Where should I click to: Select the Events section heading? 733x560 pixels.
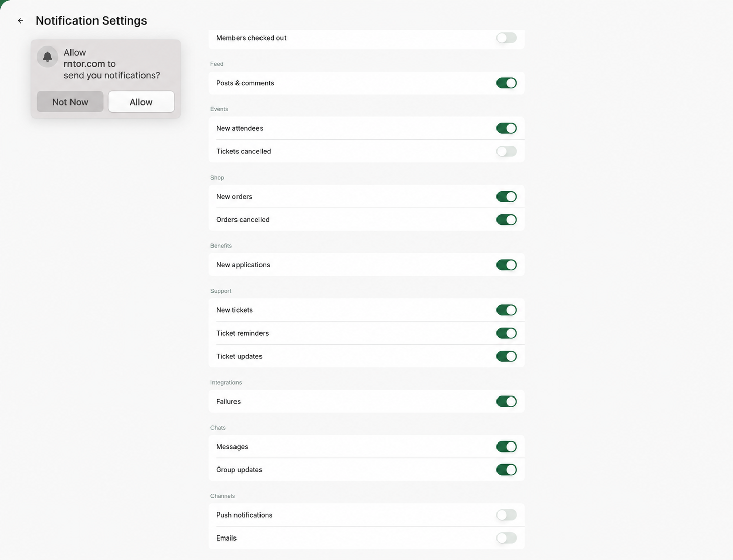click(x=219, y=109)
